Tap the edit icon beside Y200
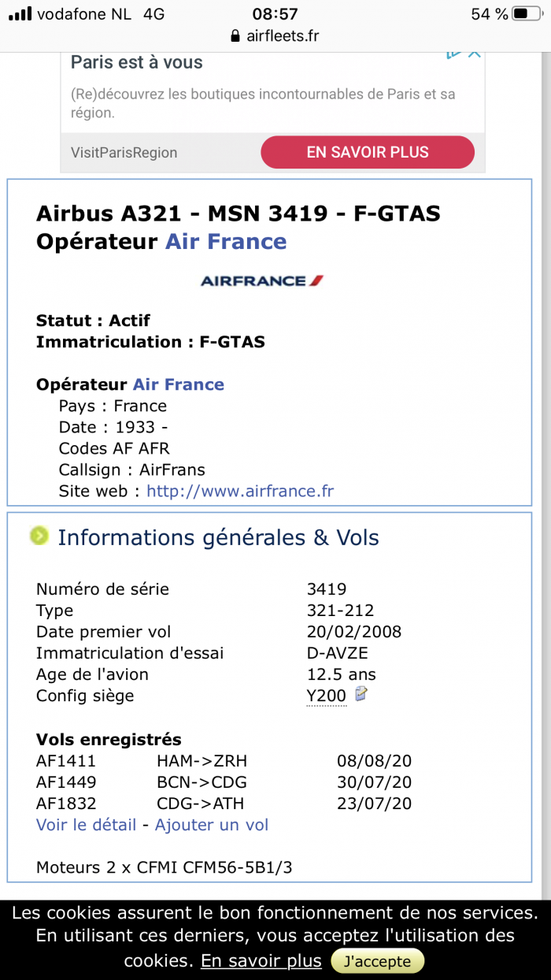Viewport: 551px width, 980px height. pyautogui.click(x=361, y=694)
